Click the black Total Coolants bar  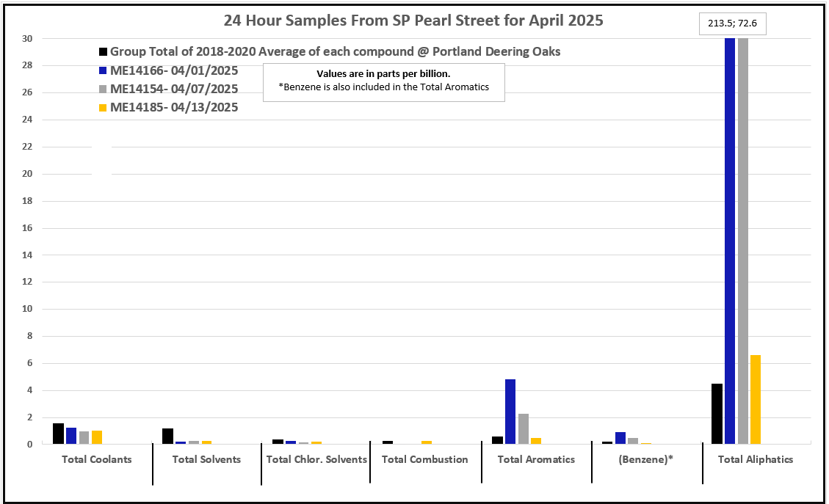(58, 434)
